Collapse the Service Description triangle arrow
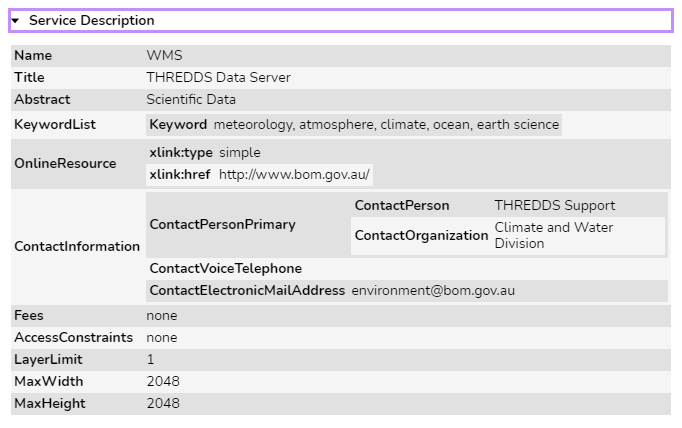 click(16, 20)
